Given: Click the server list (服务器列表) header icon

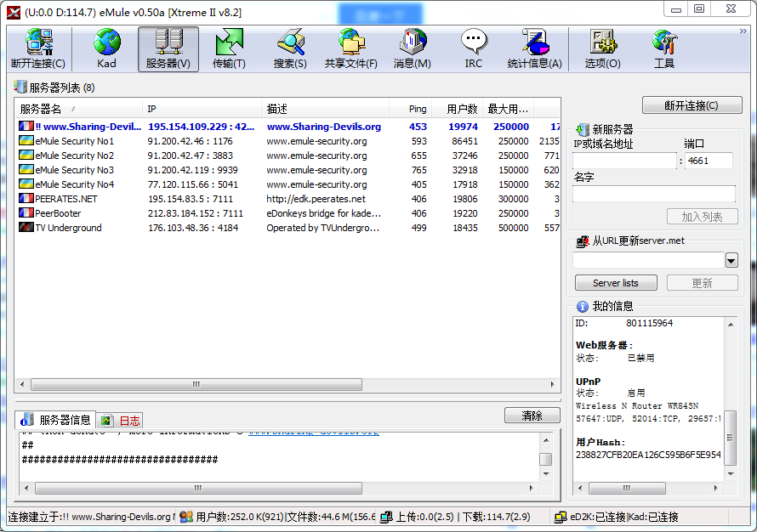Looking at the screenshot, I should [x=20, y=87].
